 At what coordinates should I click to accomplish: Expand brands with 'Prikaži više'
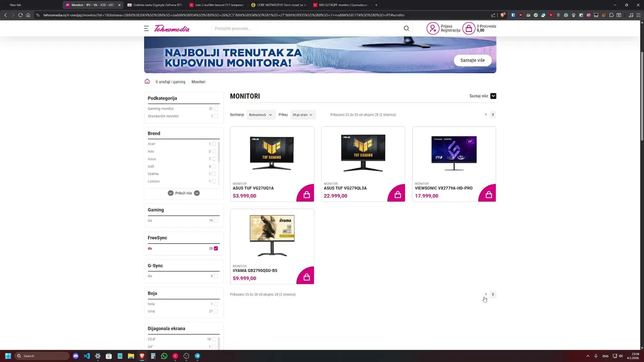(184, 193)
